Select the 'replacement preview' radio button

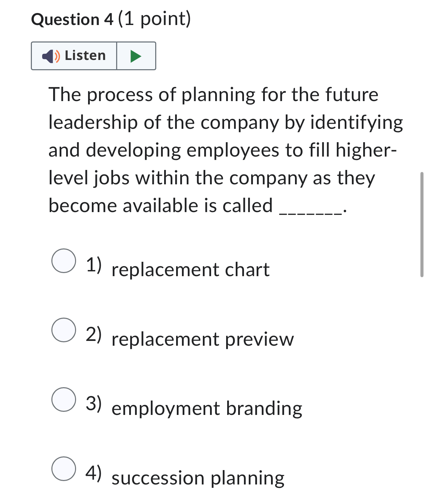[x=64, y=331]
